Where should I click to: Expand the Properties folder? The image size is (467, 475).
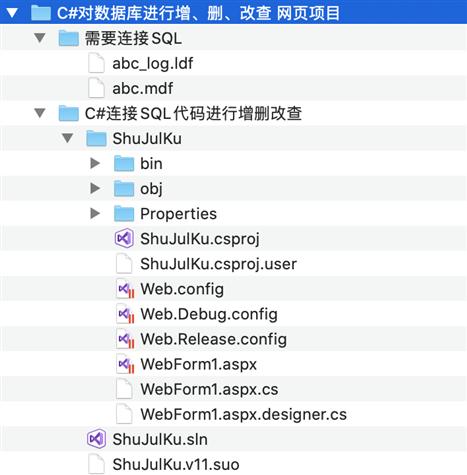click(95, 213)
